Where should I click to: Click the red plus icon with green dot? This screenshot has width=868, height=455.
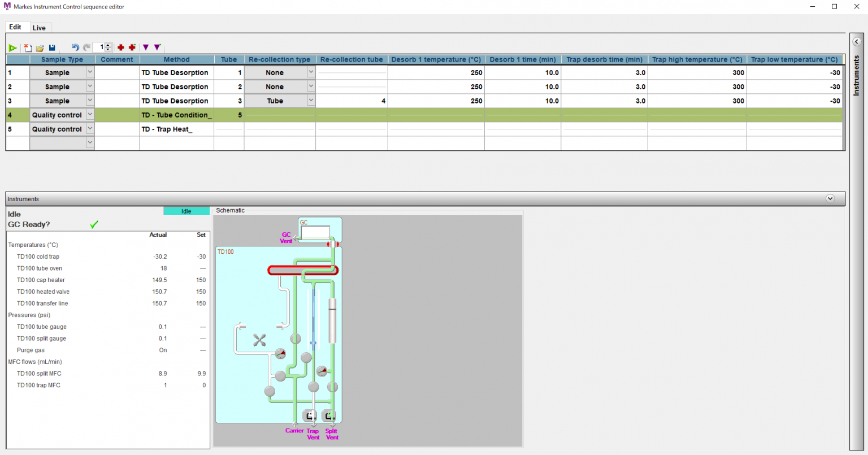132,47
